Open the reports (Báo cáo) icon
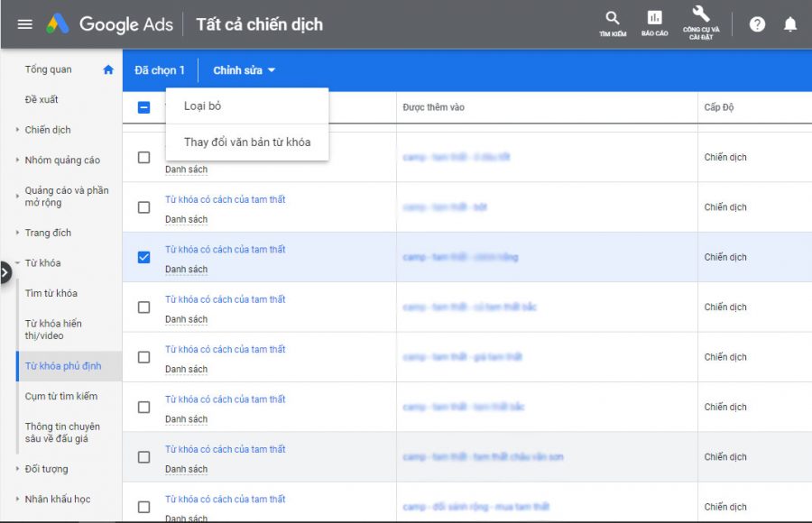This screenshot has height=523, width=812. (654, 23)
